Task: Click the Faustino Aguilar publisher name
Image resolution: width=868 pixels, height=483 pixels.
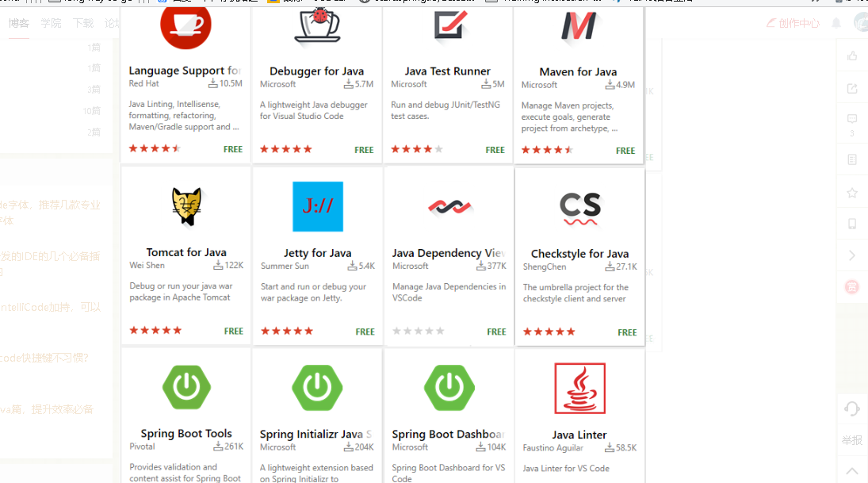Action: pyautogui.click(x=553, y=447)
